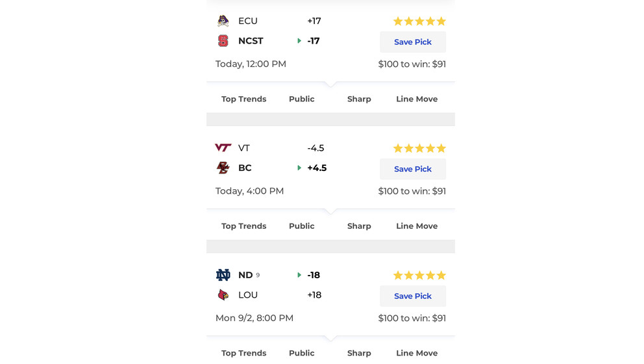Click the Notre Dame ND logo
Image resolution: width=644 pixels, height=364 pixels.
coord(223,275)
